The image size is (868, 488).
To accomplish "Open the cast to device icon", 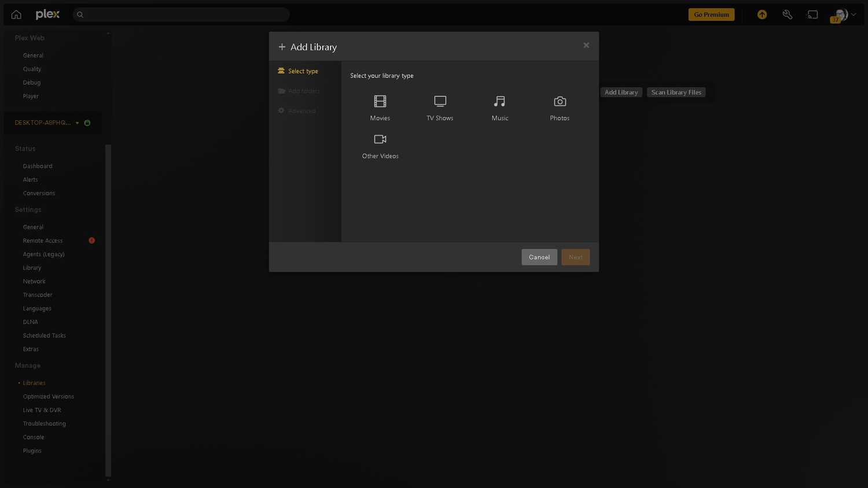I will click(813, 14).
